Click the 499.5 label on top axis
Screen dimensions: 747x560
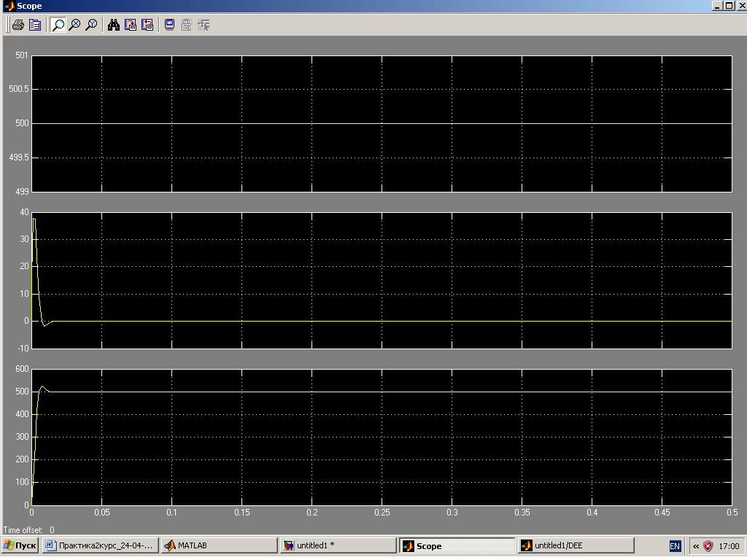tap(18, 157)
